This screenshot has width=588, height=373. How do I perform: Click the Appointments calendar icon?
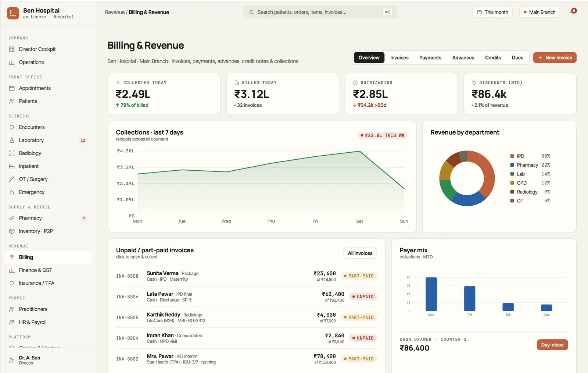click(x=12, y=88)
